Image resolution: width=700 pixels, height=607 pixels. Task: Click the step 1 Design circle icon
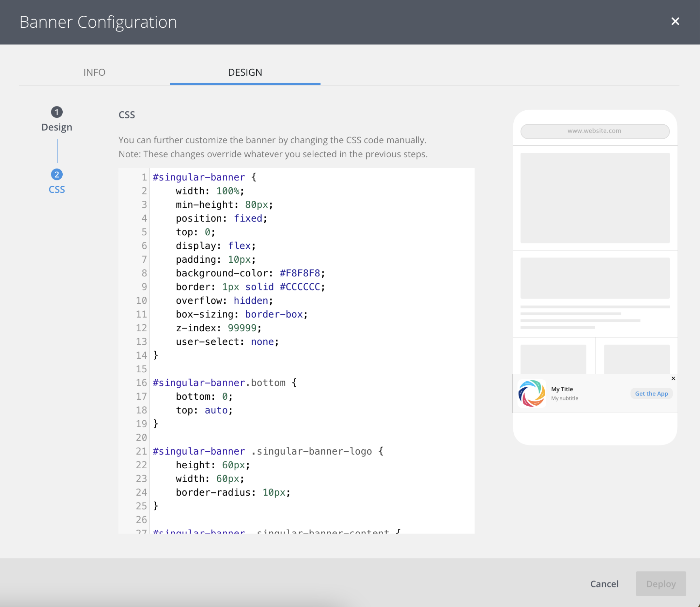pos(57,112)
